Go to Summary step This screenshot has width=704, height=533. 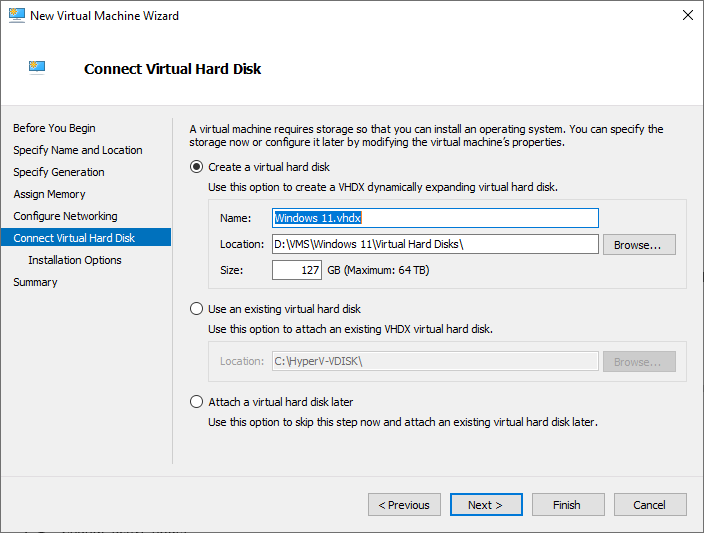coord(35,282)
